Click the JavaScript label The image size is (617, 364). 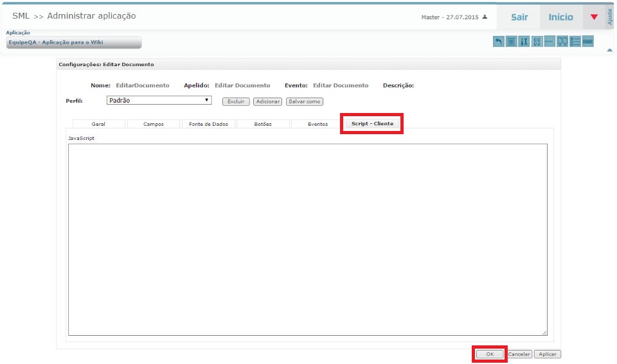click(x=81, y=139)
